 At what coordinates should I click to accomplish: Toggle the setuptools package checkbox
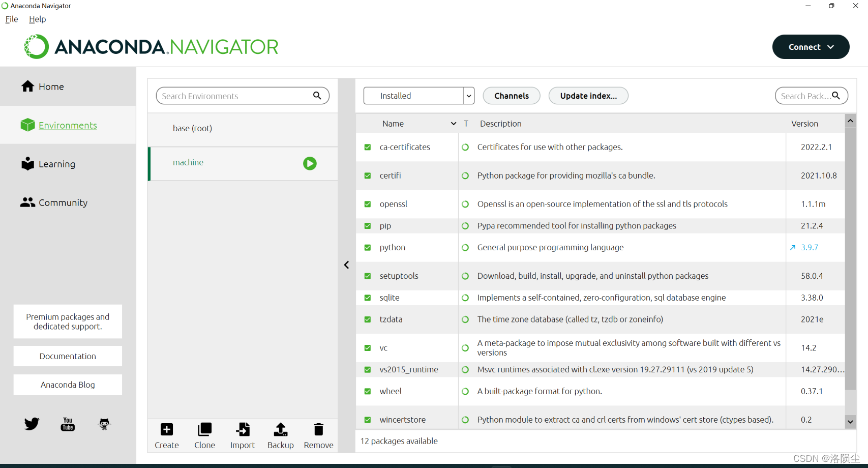(368, 276)
